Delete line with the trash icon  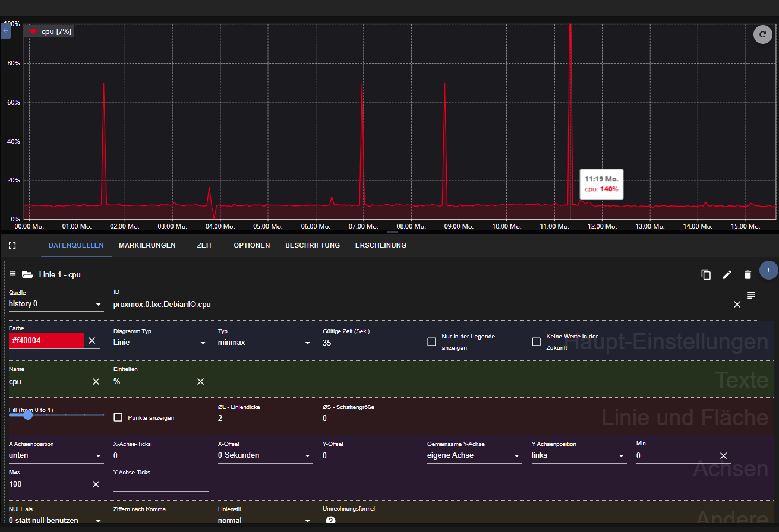[748, 274]
